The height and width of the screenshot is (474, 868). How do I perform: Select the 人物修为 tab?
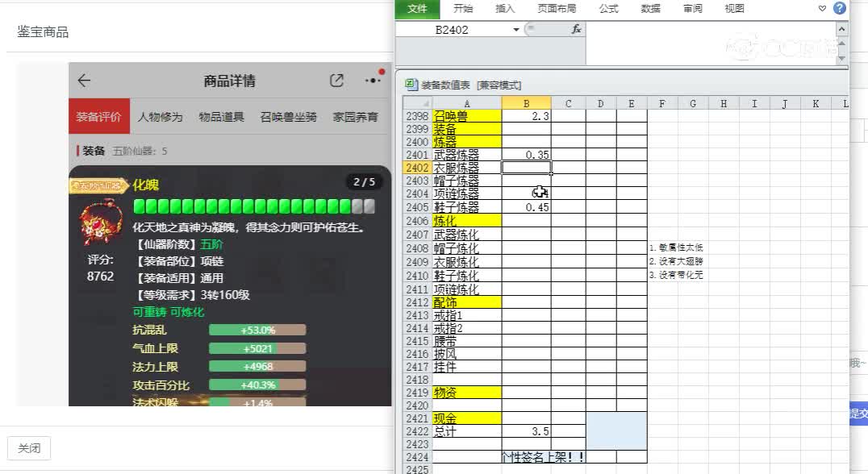tap(160, 117)
